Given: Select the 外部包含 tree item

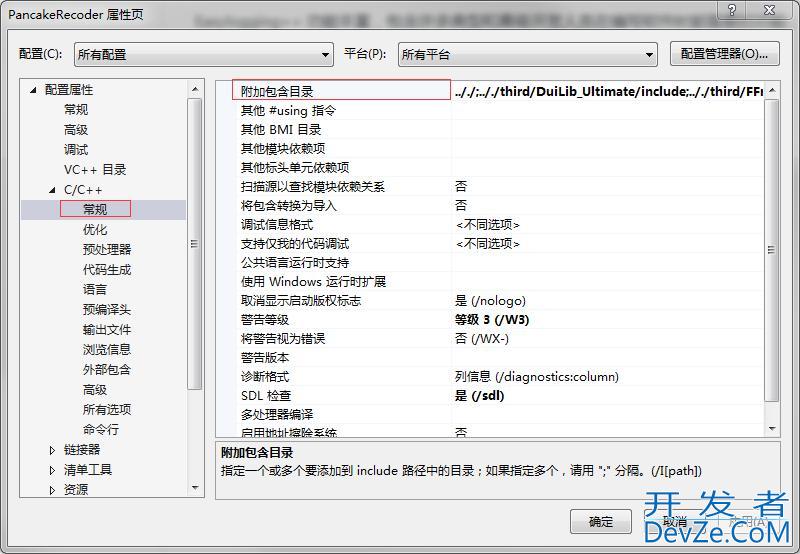Looking at the screenshot, I should pyautogui.click(x=107, y=369).
